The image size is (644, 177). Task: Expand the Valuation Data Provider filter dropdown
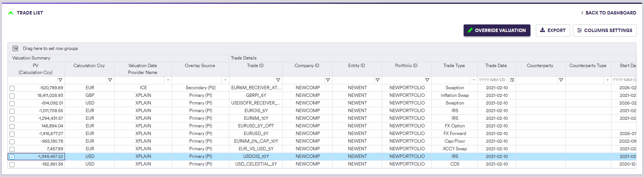pos(168,80)
